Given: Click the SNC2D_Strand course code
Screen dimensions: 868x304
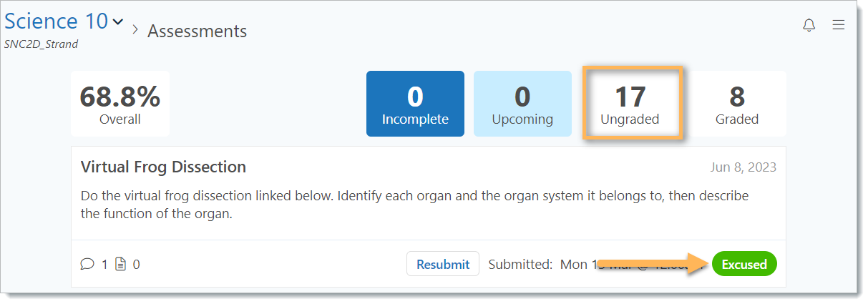Looking at the screenshot, I should (x=41, y=44).
